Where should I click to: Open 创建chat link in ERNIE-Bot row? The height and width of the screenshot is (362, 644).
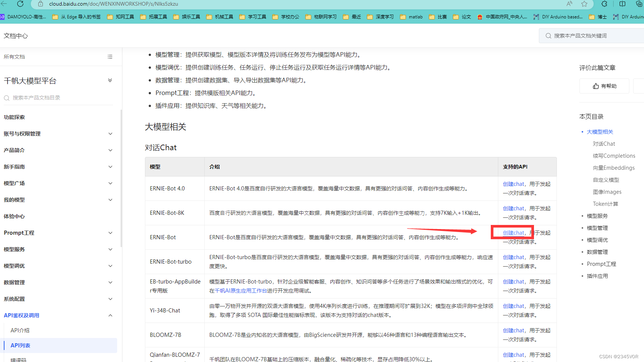(513, 233)
